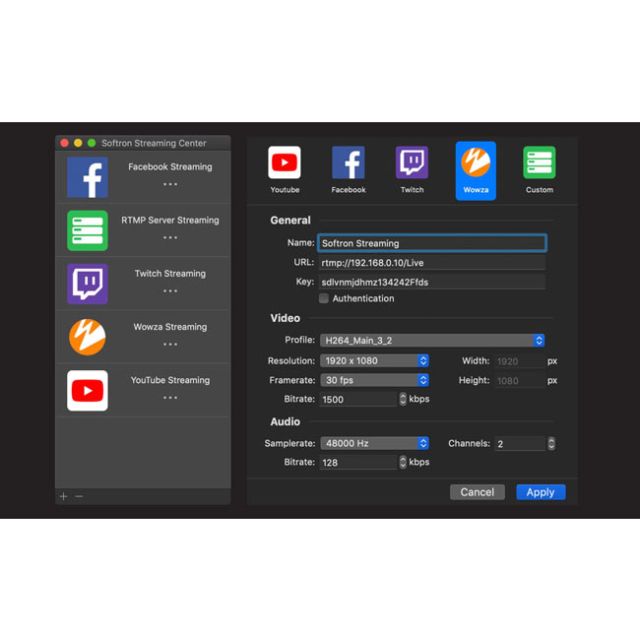Screen dimensions: 640x640
Task: Select RTMP Server Streaming entry
Action: (143, 229)
